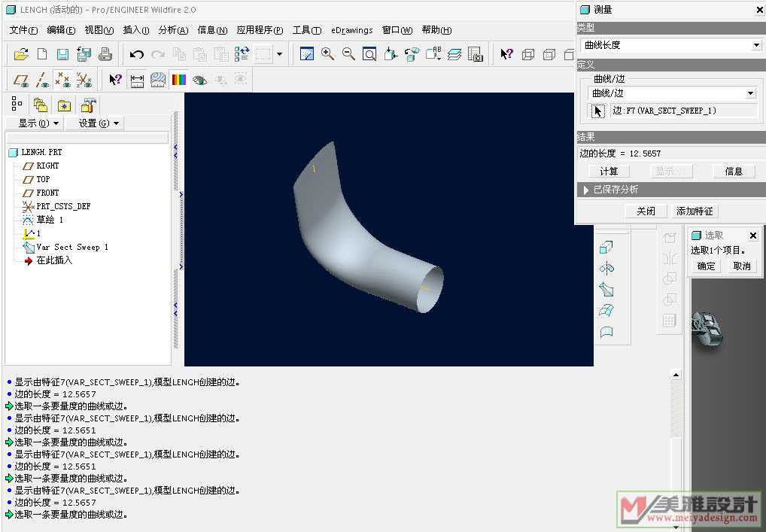Open the 工具 menu
This screenshot has width=766, height=532.
click(307, 30)
